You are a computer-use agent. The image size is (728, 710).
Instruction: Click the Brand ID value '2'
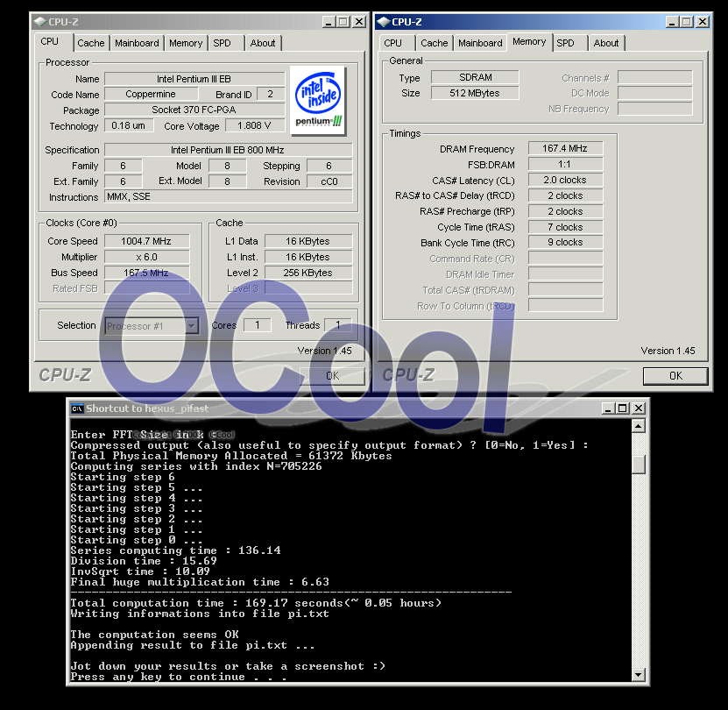(x=271, y=95)
